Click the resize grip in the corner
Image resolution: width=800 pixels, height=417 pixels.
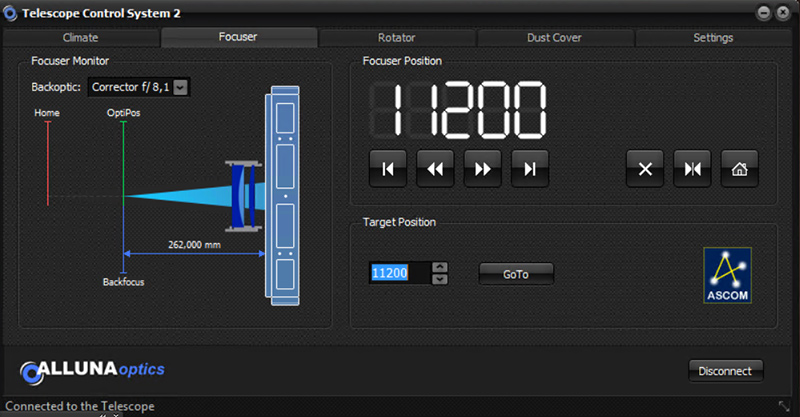[x=784, y=406]
